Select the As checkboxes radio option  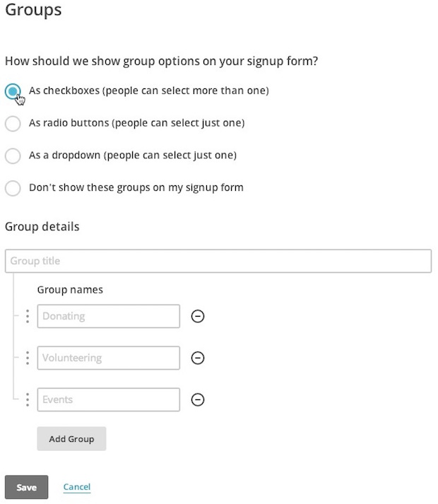pos(13,91)
